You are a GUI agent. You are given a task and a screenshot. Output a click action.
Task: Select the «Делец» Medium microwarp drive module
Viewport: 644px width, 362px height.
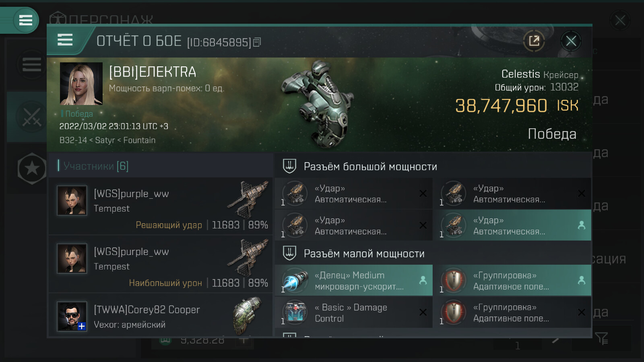tap(354, 280)
